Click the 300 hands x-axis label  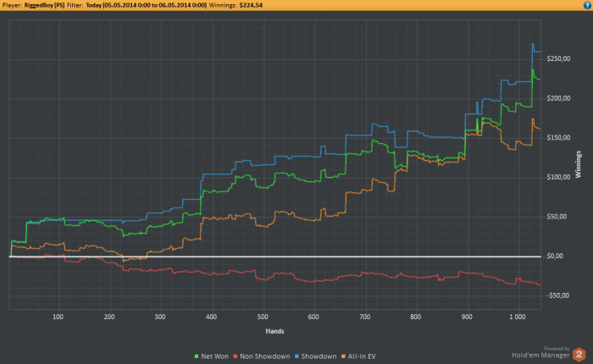coord(160,317)
